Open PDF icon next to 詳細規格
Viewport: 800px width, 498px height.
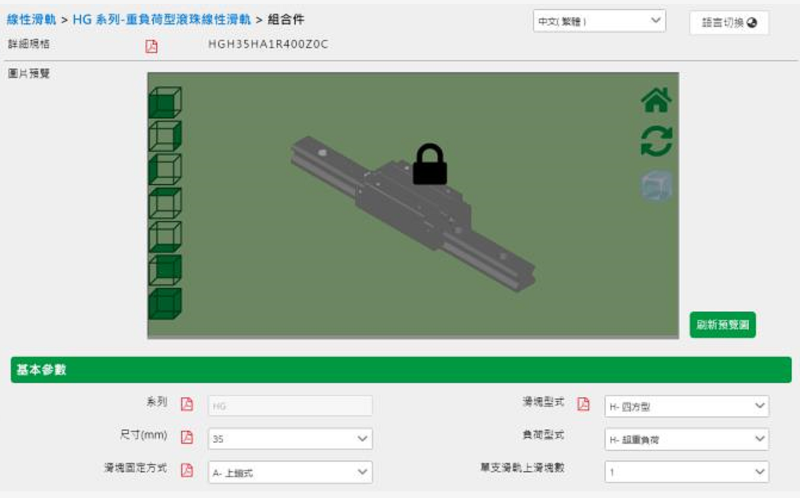coord(152,45)
